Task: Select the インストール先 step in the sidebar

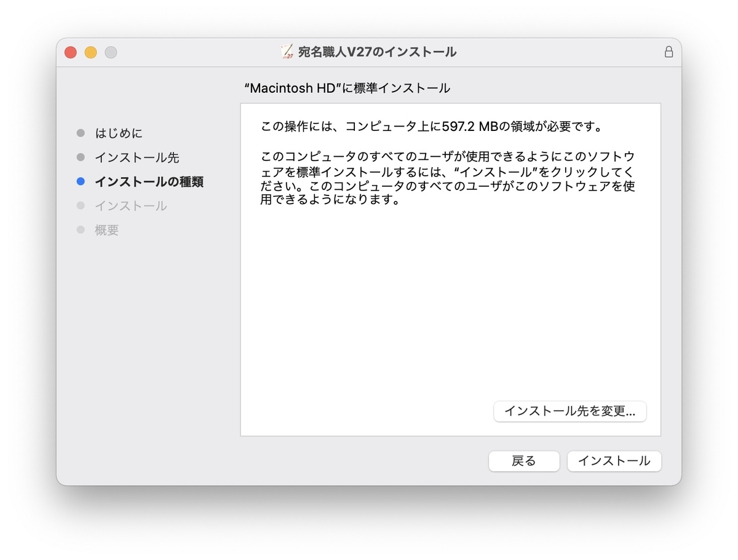Action: (137, 157)
